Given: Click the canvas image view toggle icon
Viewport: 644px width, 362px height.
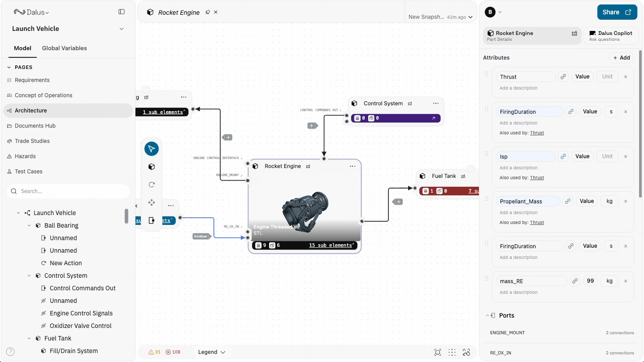Looking at the screenshot, I should [x=466, y=352].
